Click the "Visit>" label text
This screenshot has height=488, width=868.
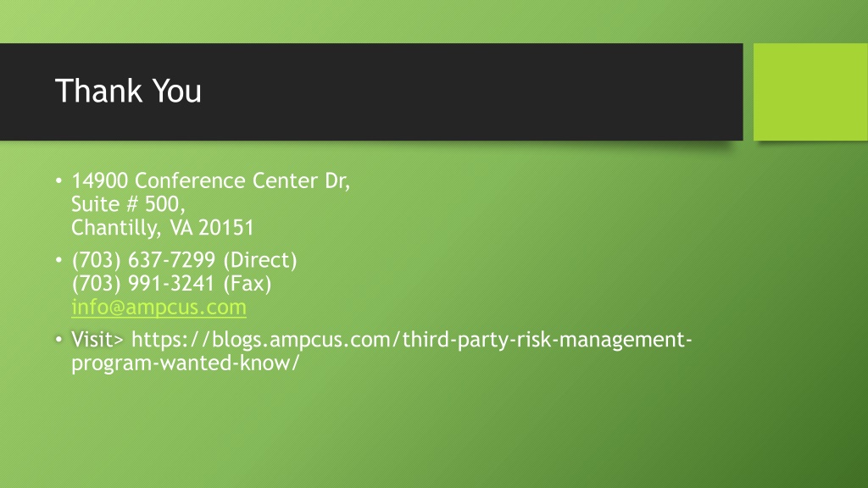pos(97,339)
